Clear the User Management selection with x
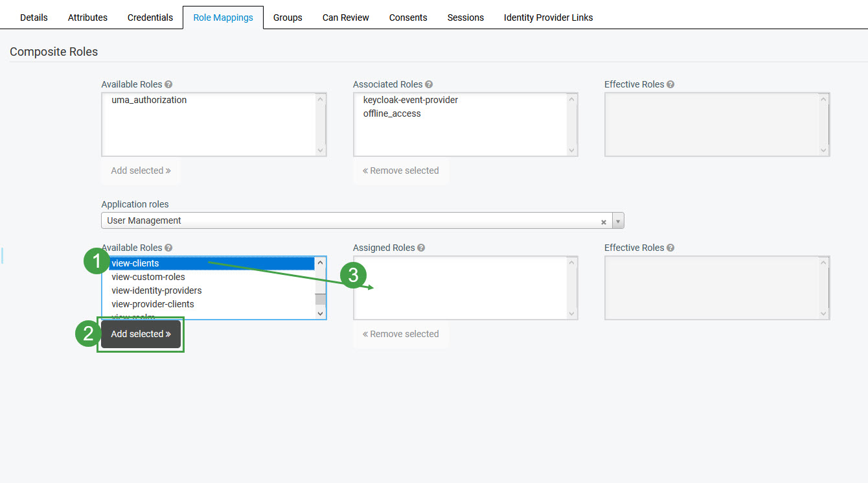This screenshot has height=483, width=868. pyautogui.click(x=603, y=221)
